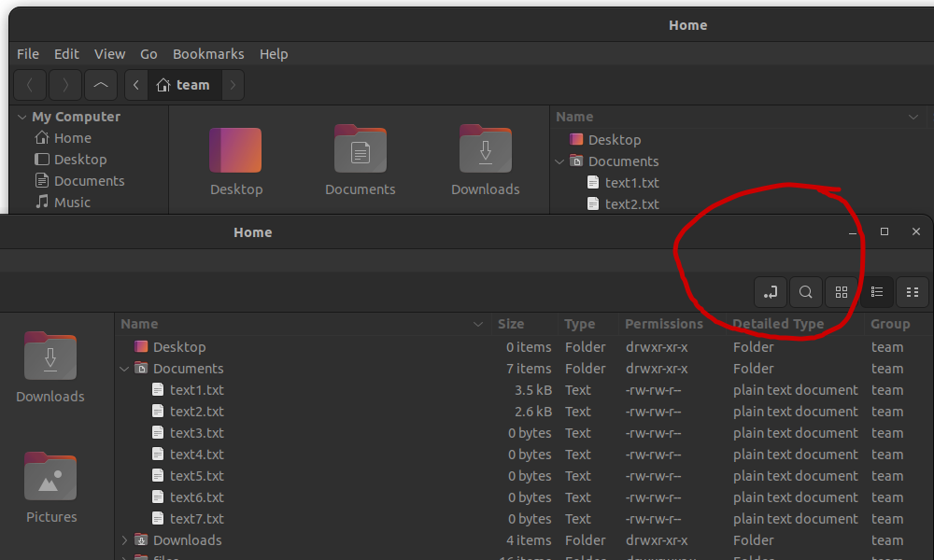Go up to the parent folder

101,85
